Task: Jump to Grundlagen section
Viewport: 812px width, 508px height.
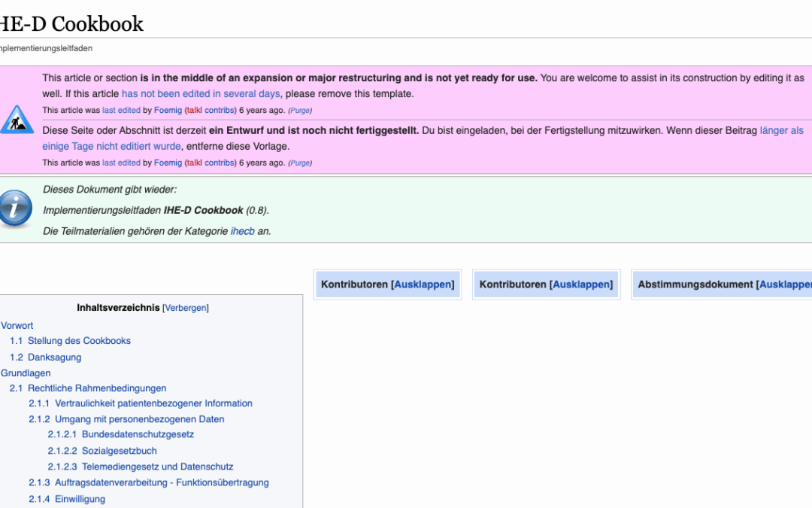Action: coord(26,373)
